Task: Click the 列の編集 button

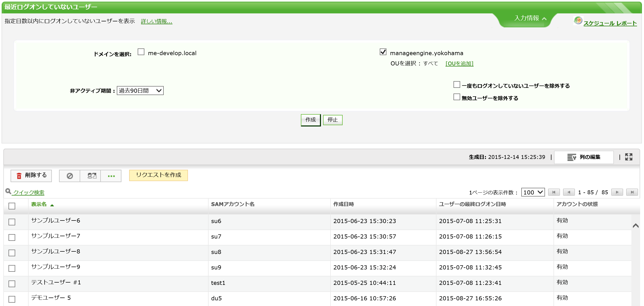Action: pos(584,157)
